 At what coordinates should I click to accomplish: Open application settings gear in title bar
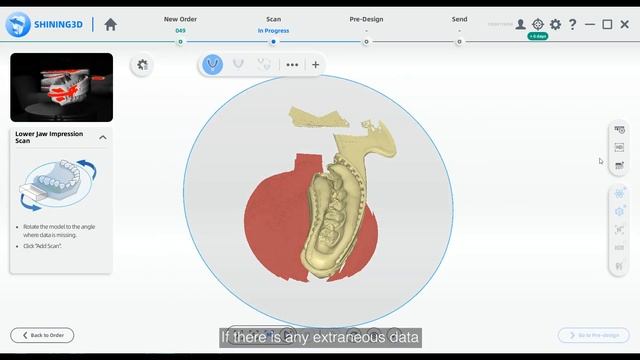556,24
